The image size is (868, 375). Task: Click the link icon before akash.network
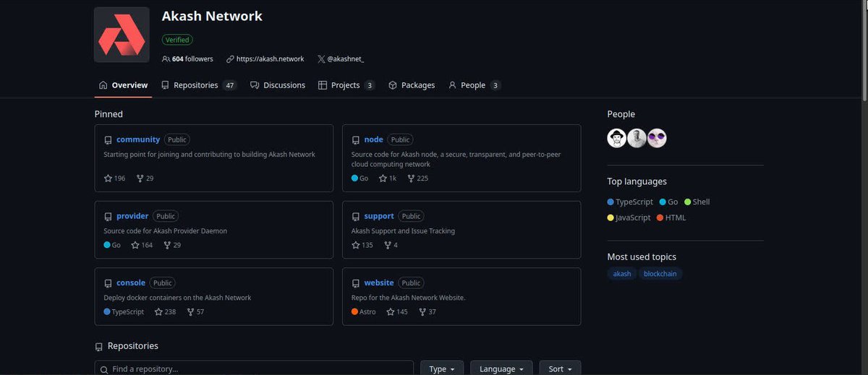(230, 59)
